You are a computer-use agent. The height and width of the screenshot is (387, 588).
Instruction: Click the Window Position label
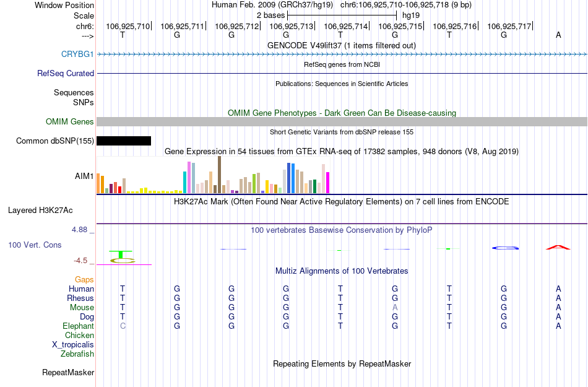point(64,5)
